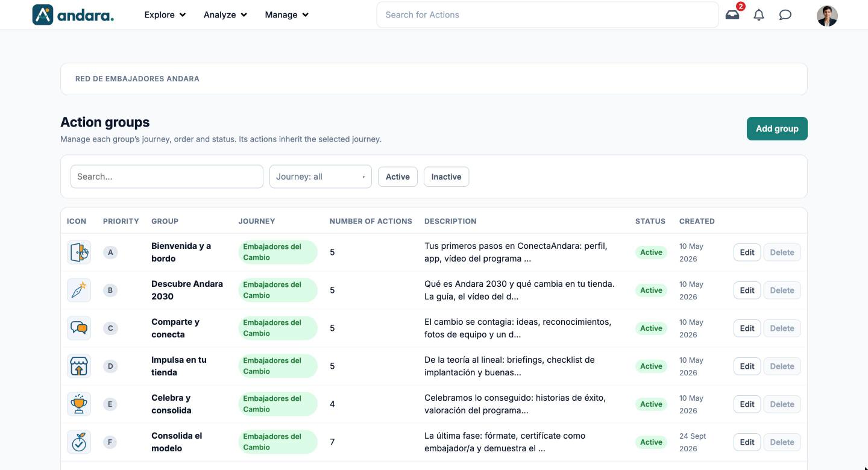This screenshot has width=868, height=470.
Task: Click the DESCRIPTION column header
Action: click(x=450, y=221)
